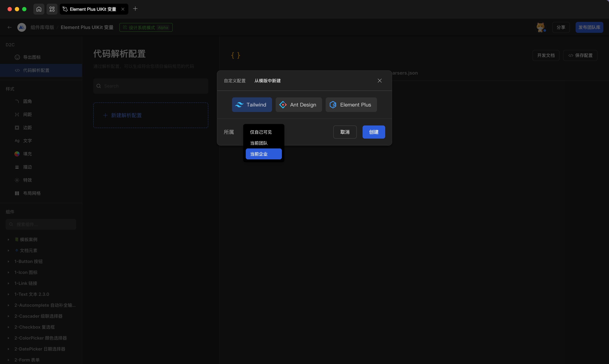
Task: Select 2-ColorPicker 颜色选择器 row
Action: (x=41, y=338)
